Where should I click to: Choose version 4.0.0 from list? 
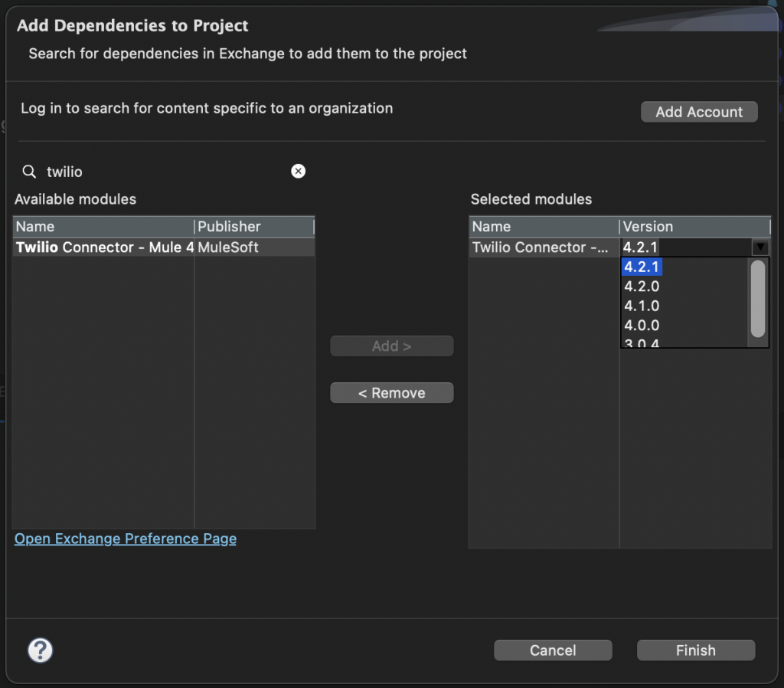point(642,326)
